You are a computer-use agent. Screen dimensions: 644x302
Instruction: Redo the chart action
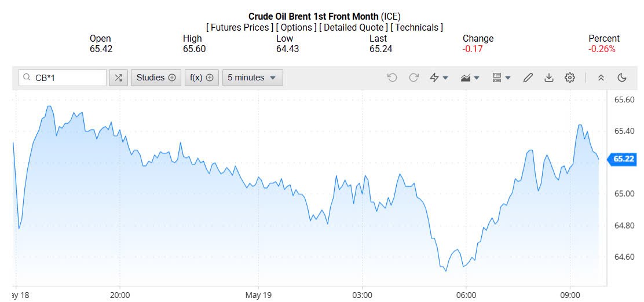point(414,78)
